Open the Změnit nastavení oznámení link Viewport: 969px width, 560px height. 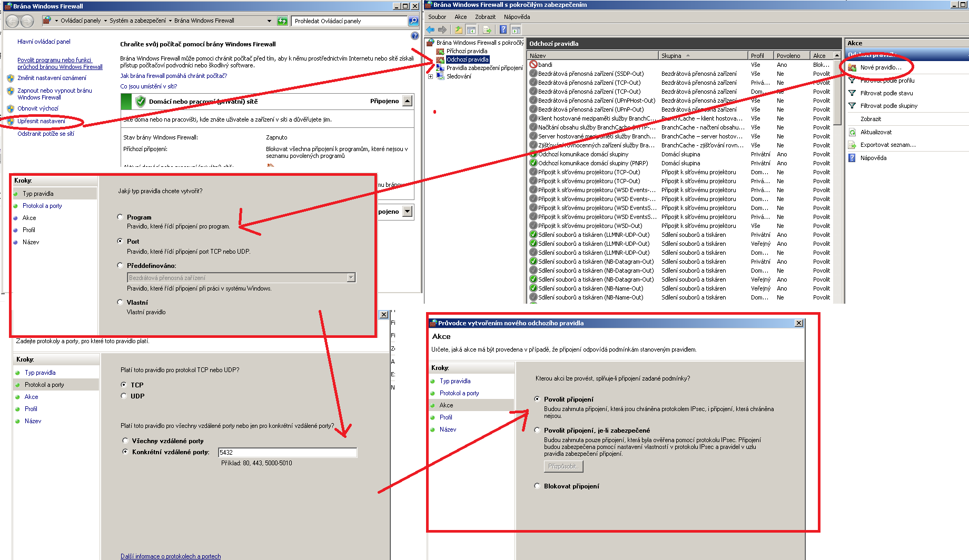pyautogui.click(x=52, y=78)
